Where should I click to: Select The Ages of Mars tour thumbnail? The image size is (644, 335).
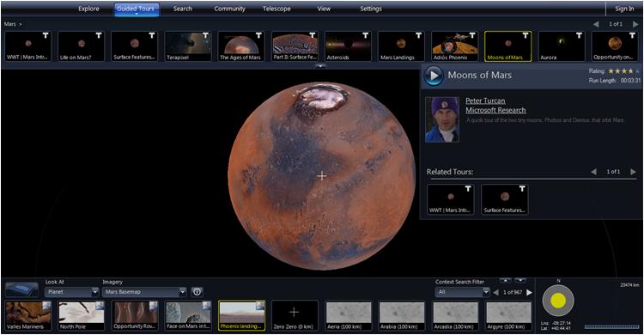[x=241, y=46]
